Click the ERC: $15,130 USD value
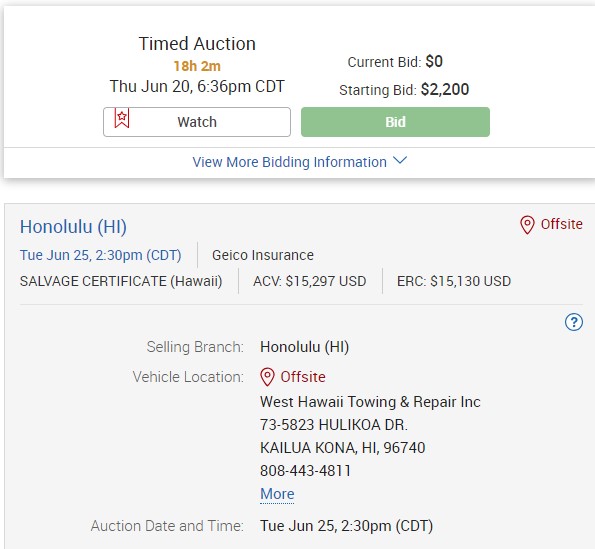 [454, 281]
